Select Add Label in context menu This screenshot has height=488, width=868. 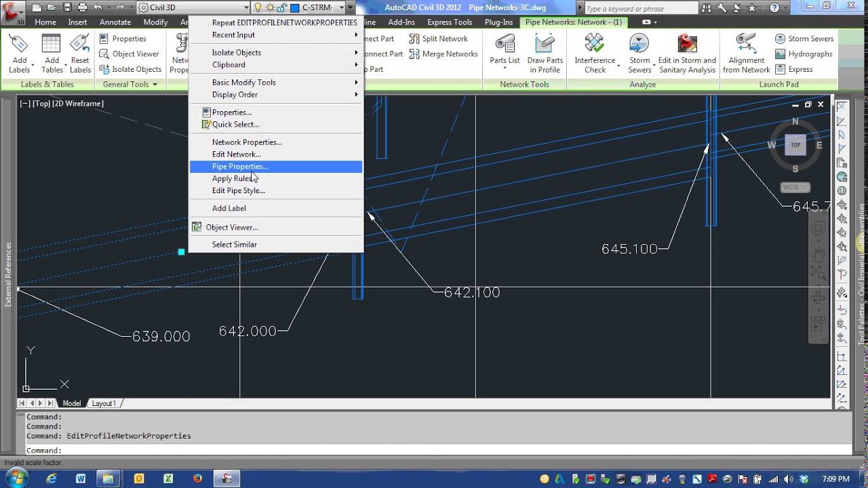point(276,209)
